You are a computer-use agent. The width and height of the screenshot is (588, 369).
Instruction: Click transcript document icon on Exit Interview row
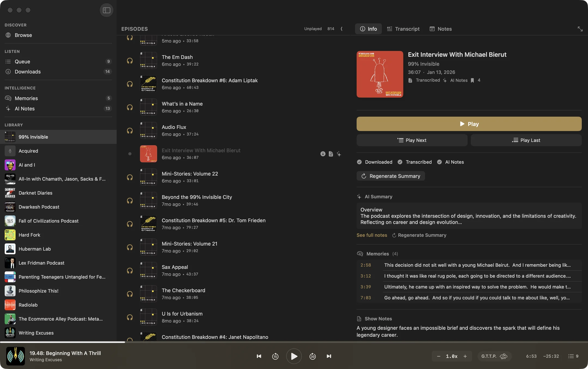tap(331, 154)
